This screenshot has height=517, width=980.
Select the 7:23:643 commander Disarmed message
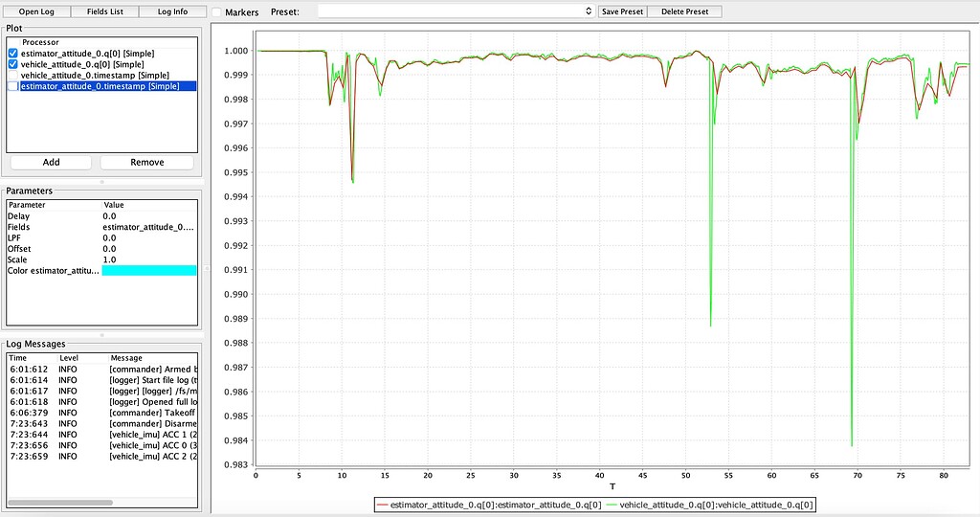(x=101, y=424)
